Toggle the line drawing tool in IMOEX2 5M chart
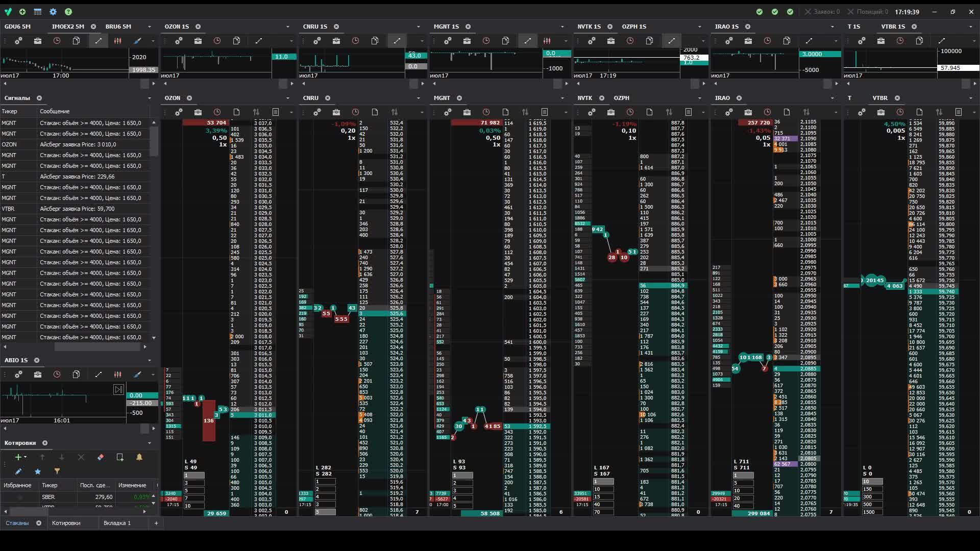The height and width of the screenshot is (551, 980). point(99,41)
